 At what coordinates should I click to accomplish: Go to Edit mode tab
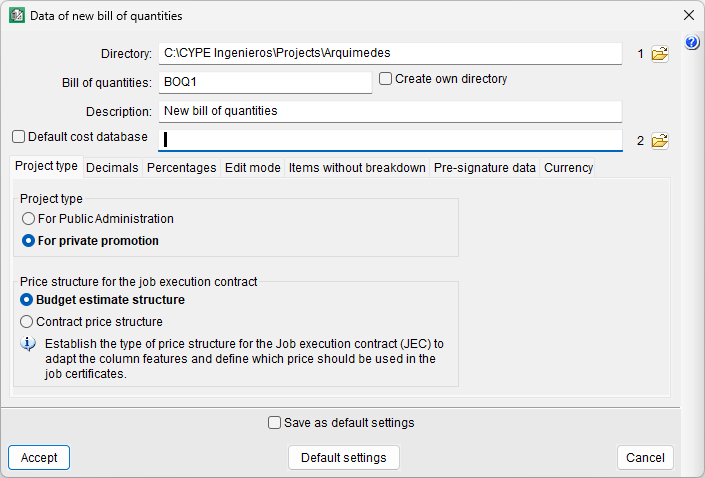tap(252, 168)
